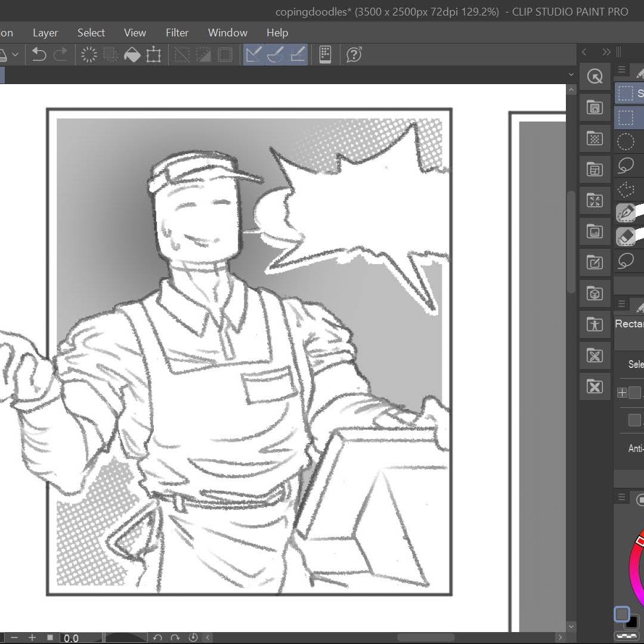Toggle Snap to Grid
The height and width of the screenshot is (644, 644).
(x=298, y=55)
